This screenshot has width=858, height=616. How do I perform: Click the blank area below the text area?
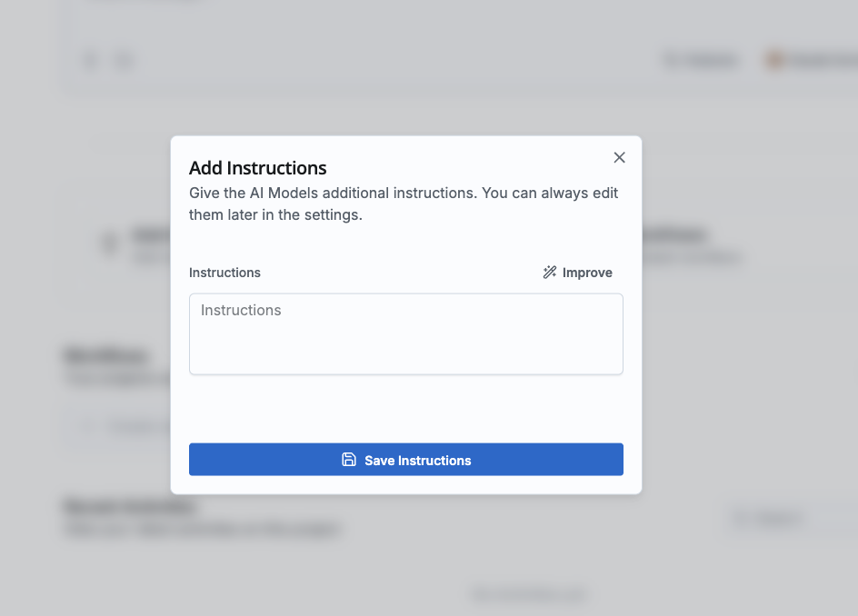click(405, 409)
